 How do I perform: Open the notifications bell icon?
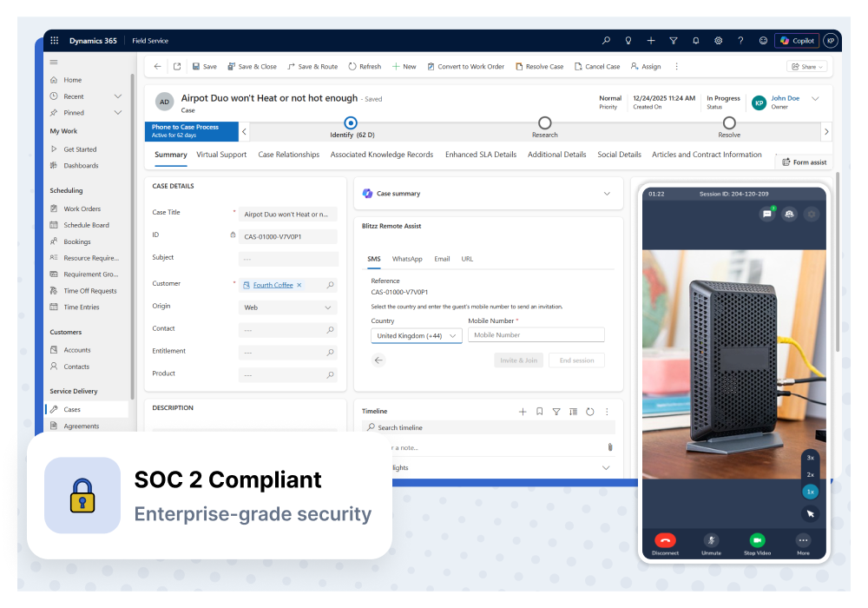point(696,41)
